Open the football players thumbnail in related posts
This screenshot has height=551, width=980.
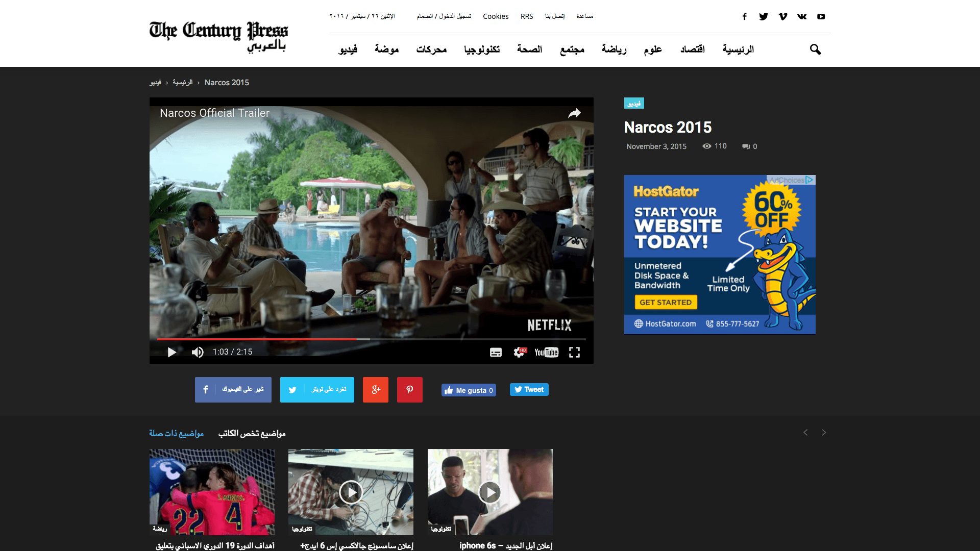(x=212, y=492)
